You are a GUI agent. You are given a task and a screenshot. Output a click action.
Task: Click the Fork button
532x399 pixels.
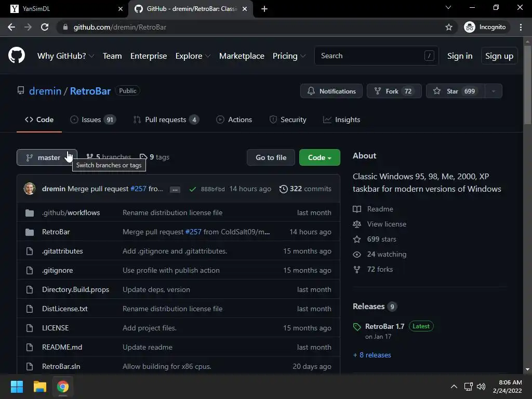pyautogui.click(x=394, y=91)
